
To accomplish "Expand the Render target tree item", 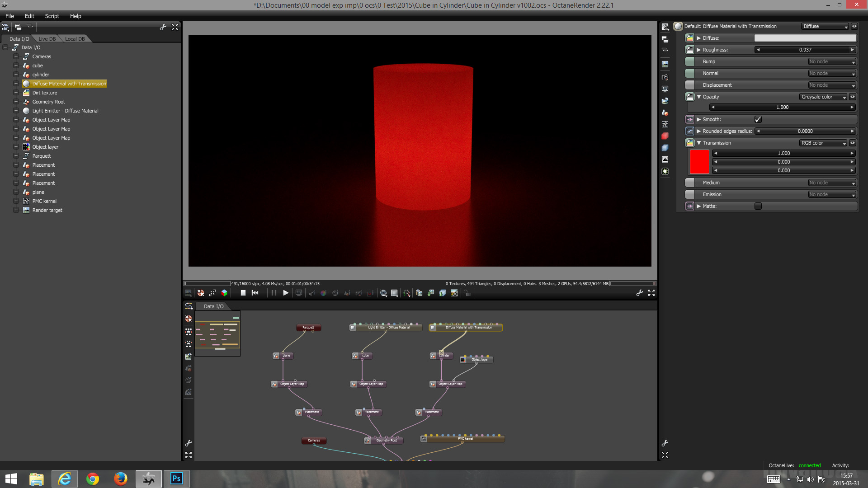I will [16, 210].
